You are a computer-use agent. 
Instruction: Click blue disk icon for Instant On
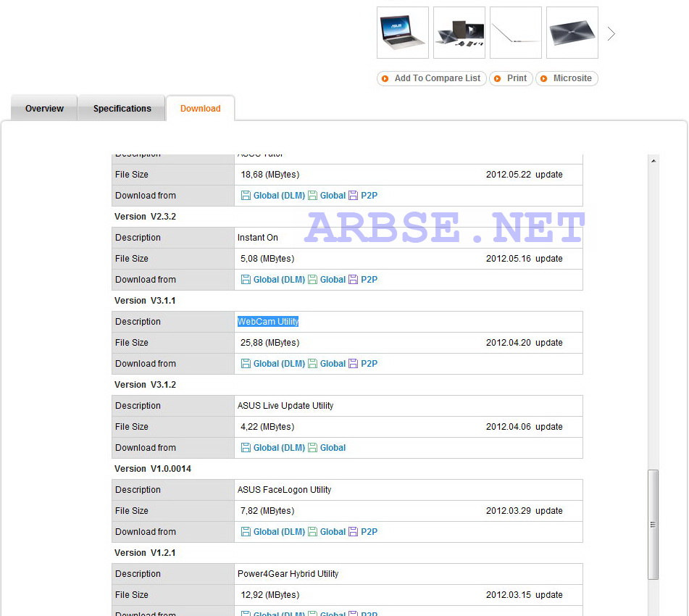pyautogui.click(x=246, y=280)
